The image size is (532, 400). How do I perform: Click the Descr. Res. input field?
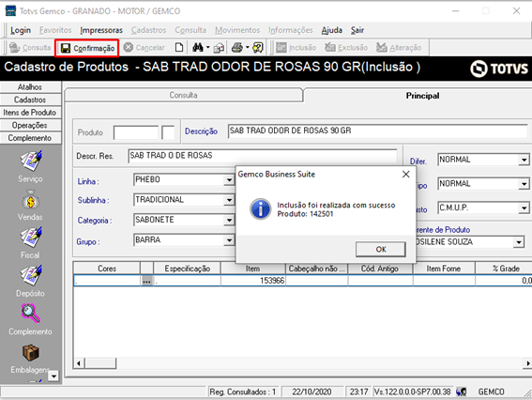tap(263, 156)
